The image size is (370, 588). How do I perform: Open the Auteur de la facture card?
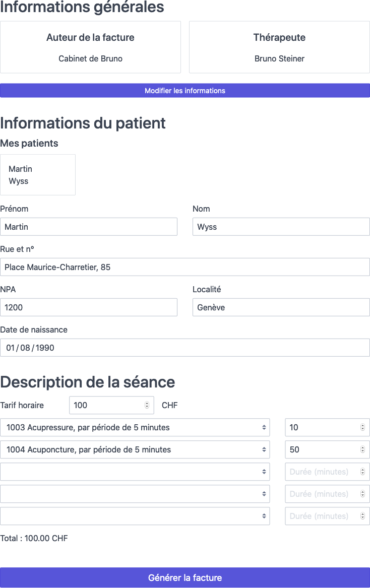point(90,47)
